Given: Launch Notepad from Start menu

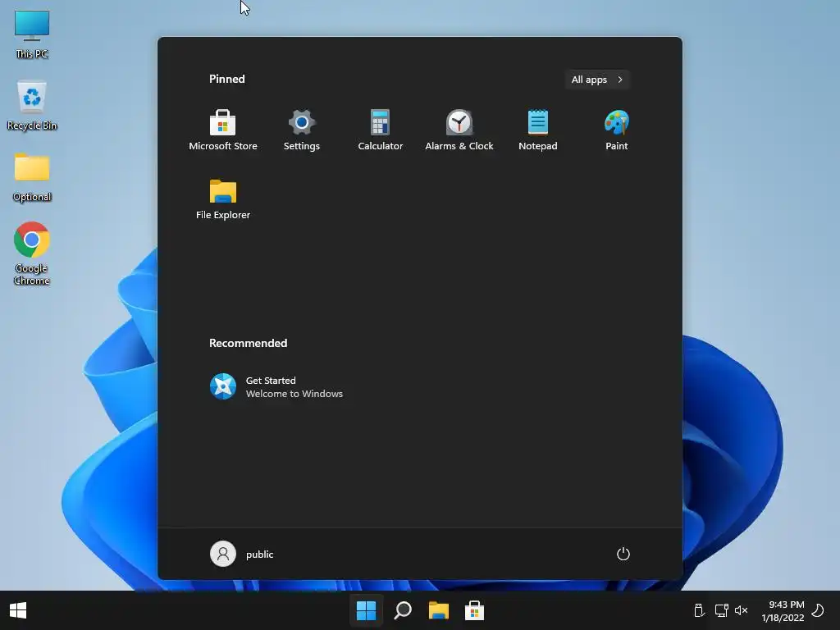Looking at the screenshot, I should (x=538, y=130).
